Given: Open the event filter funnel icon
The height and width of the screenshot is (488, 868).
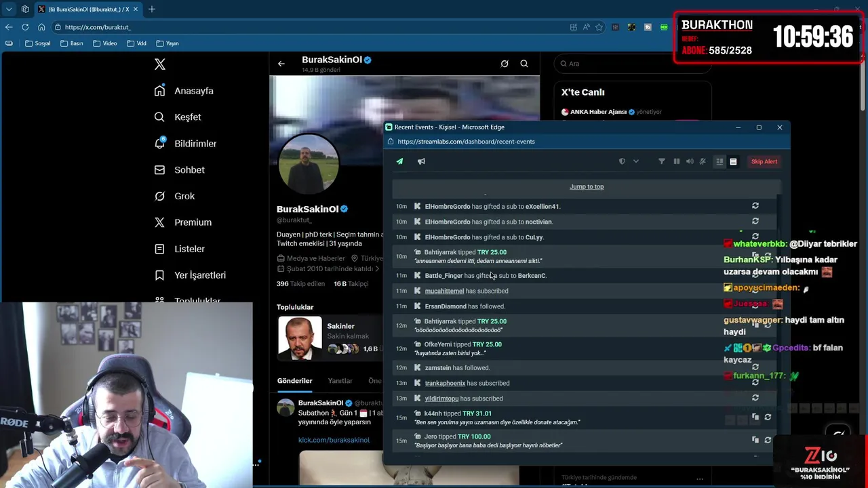Looking at the screenshot, I should (x=662, y=161).
